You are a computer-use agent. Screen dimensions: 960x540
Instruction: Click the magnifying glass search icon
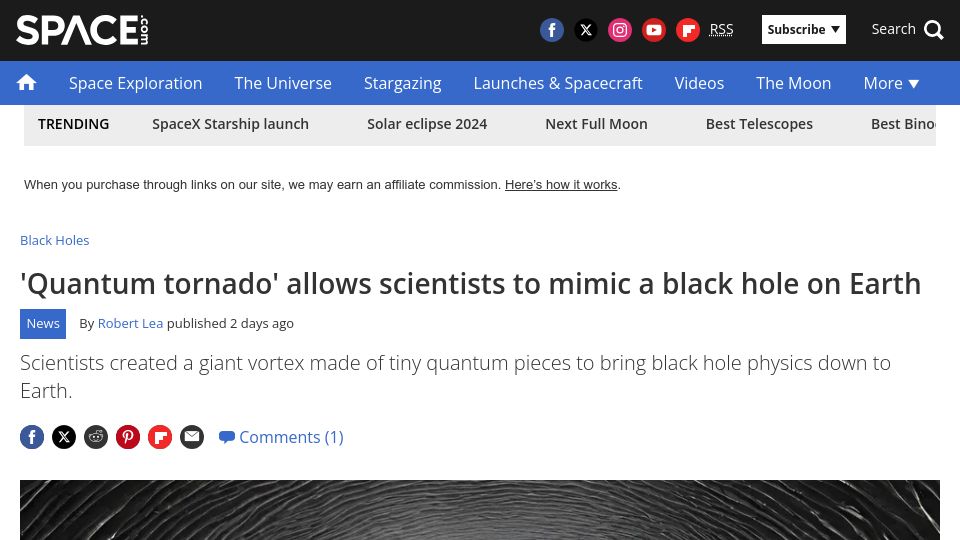(x=934, y=29)
